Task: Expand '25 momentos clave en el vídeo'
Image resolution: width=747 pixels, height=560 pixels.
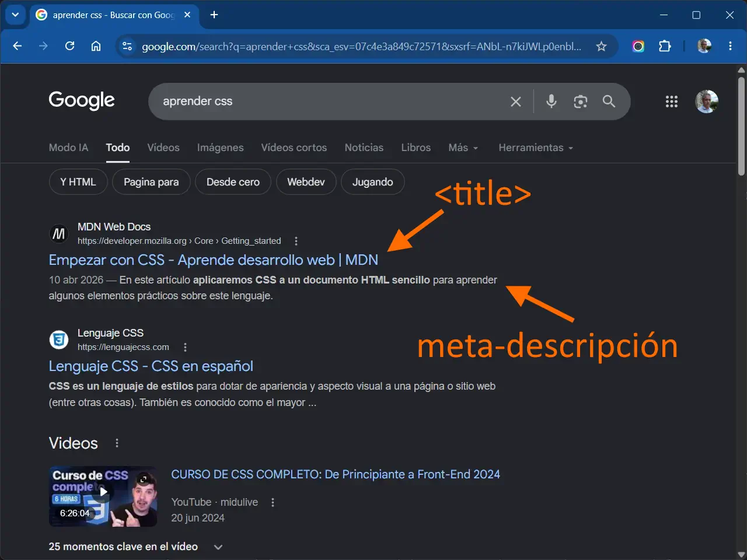Action: [x=135, y=547]
